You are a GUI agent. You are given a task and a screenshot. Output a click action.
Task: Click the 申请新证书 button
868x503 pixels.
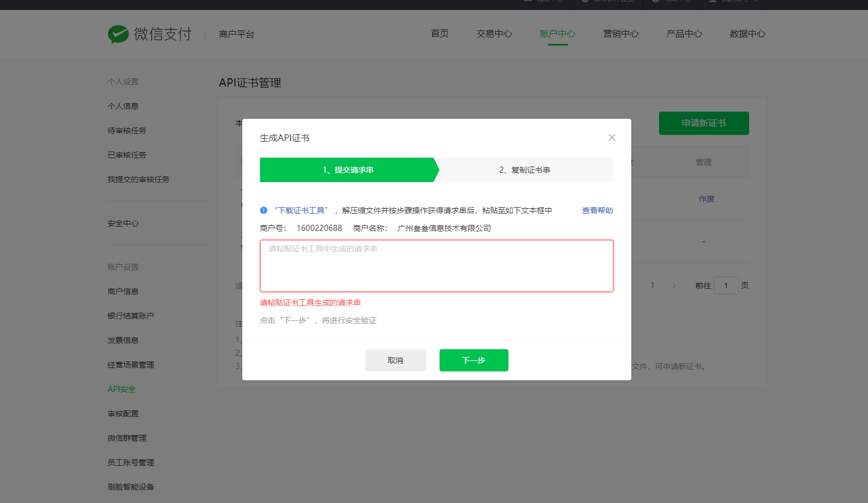coord(704,123)
